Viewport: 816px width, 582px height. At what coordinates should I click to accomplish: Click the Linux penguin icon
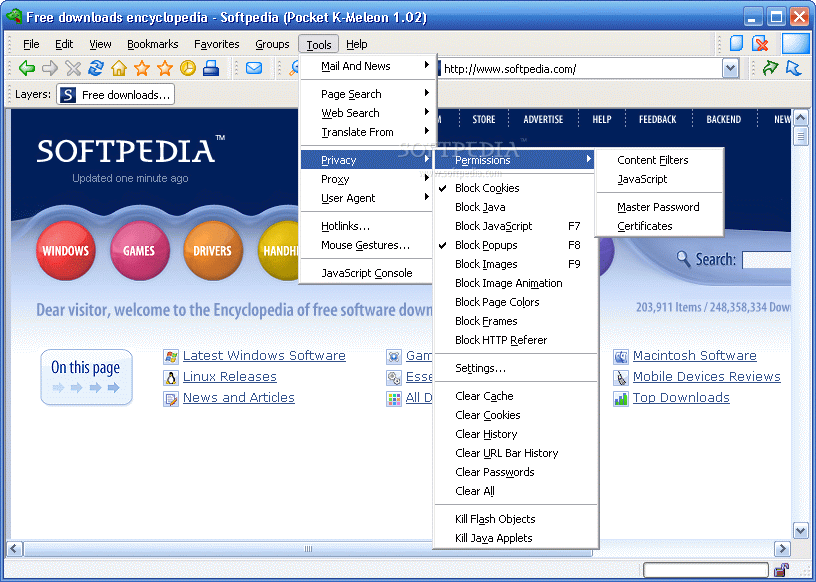(x=171, y=377)
